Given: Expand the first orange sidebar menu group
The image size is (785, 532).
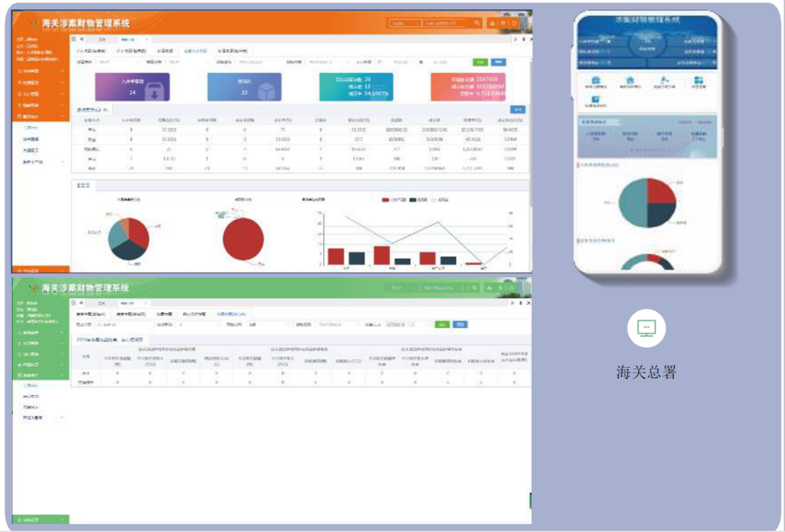Looking at the screenshot, I should coord(41,71).
